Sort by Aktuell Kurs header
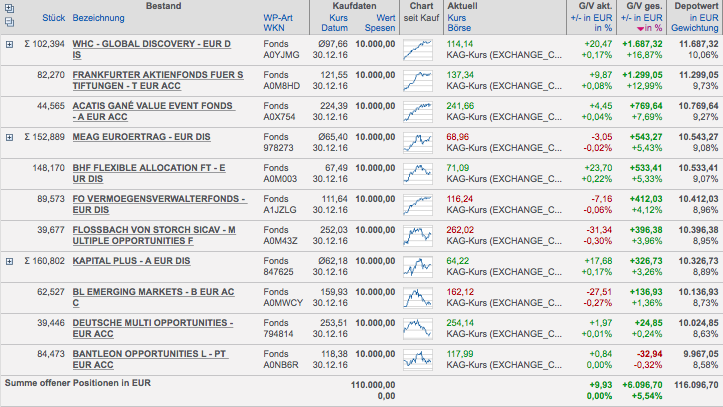The height and width of the screenshot is (407, 723). [x=456, y=18]
